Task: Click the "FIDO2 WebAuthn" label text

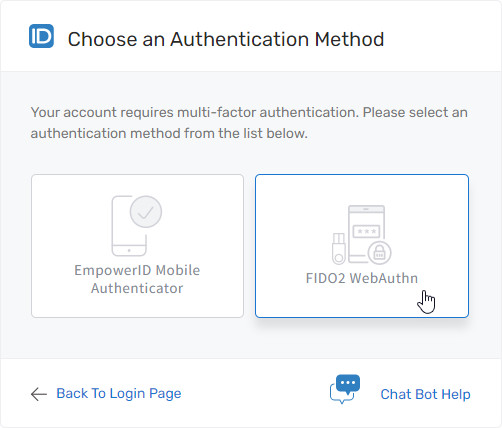Action: [362, 278]
